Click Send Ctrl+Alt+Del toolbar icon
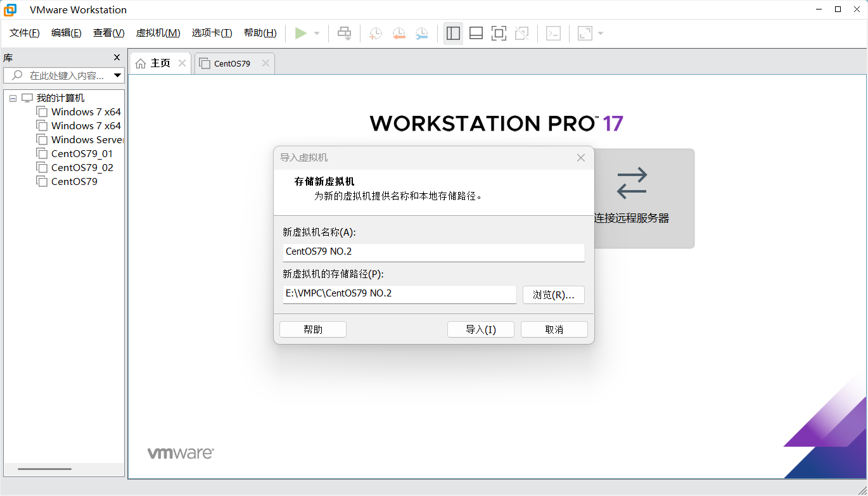Screen dimensions: 868x496 (x=345, y=34)
